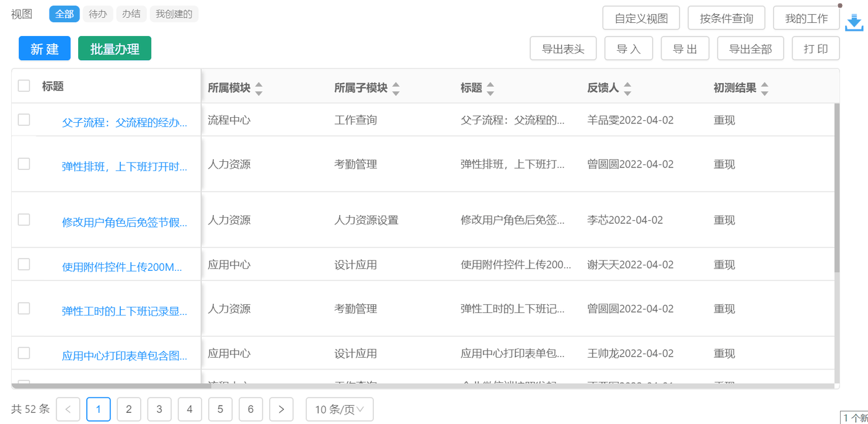Go to page 3
Viewport: 868px width, 424px height.
pos(159,409)
